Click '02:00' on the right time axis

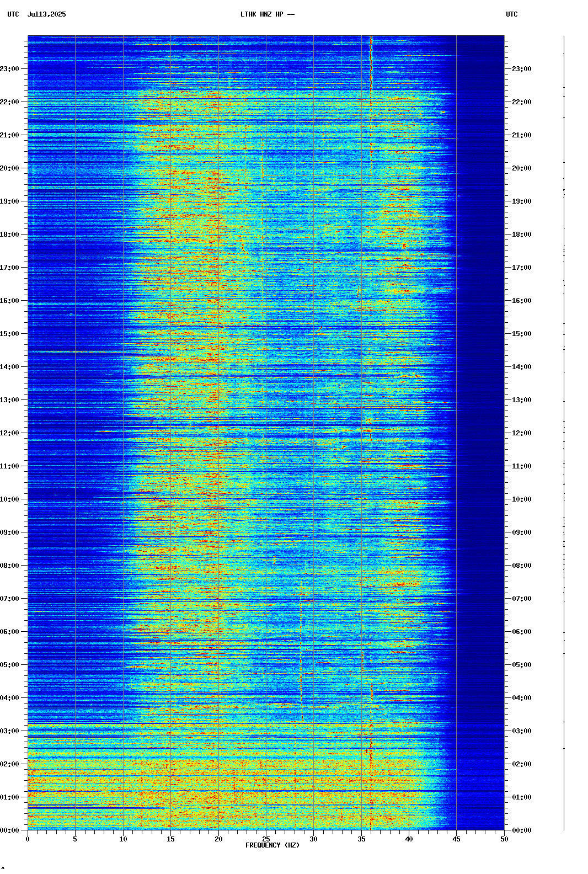522,764
